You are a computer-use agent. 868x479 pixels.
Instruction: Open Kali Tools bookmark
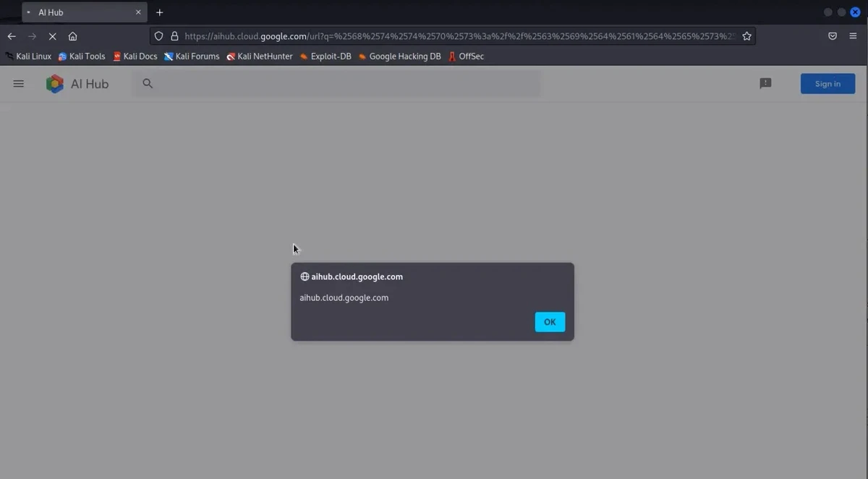82,56
